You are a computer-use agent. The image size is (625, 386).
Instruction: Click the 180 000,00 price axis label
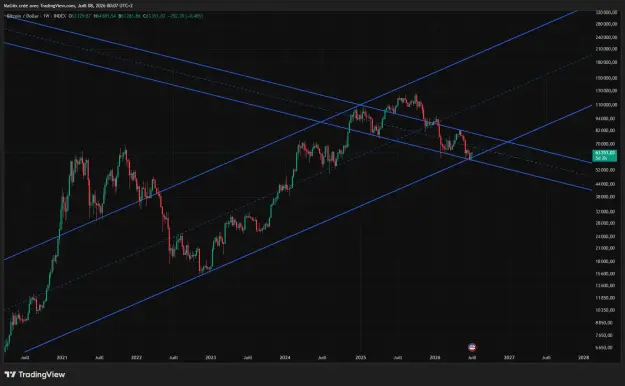tap(606, 62)
